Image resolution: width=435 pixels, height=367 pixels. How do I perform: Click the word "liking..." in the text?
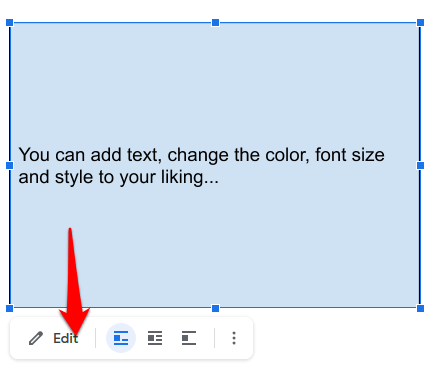pyautogui.click(x=190, y=178)
